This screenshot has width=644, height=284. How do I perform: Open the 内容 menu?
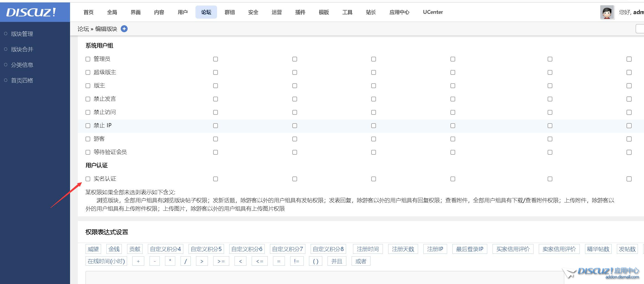coord(159,12)
